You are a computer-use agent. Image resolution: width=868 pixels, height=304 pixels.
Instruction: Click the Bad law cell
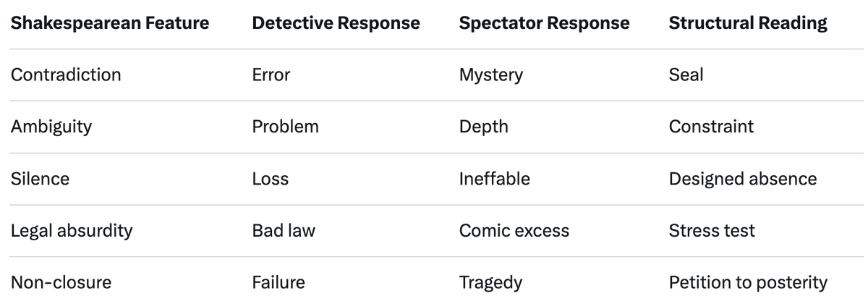[284, 230]
